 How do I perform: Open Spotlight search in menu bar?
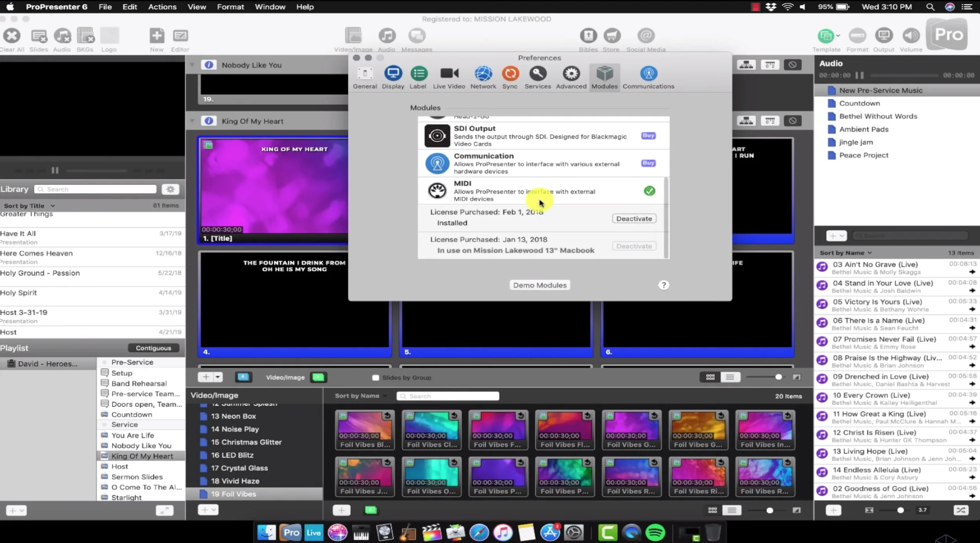[930, 7]
